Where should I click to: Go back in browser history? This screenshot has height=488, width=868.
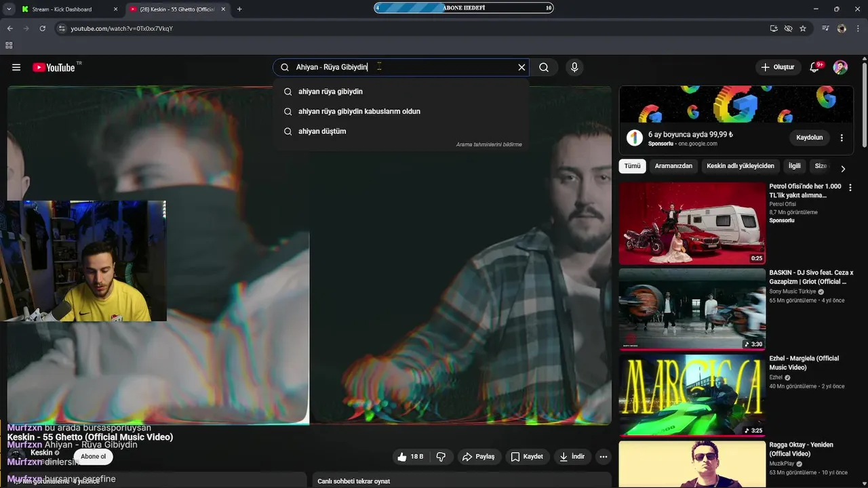pos(9,28)
